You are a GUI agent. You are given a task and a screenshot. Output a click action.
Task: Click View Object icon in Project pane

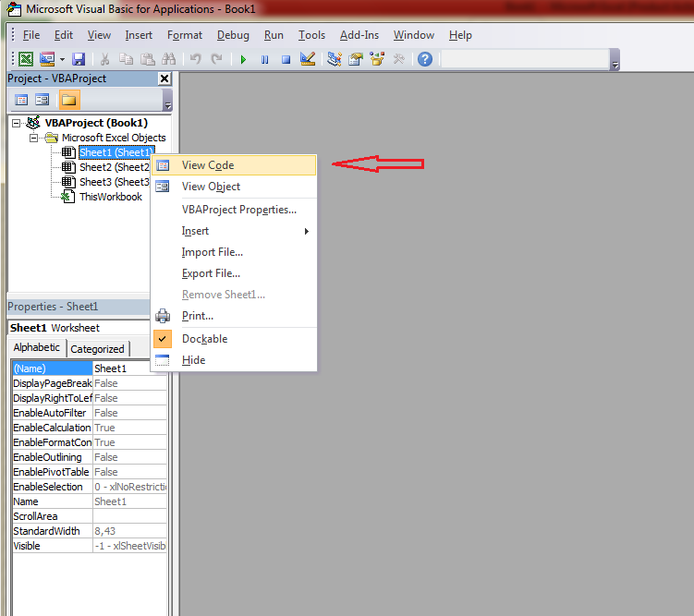[43, 100]
